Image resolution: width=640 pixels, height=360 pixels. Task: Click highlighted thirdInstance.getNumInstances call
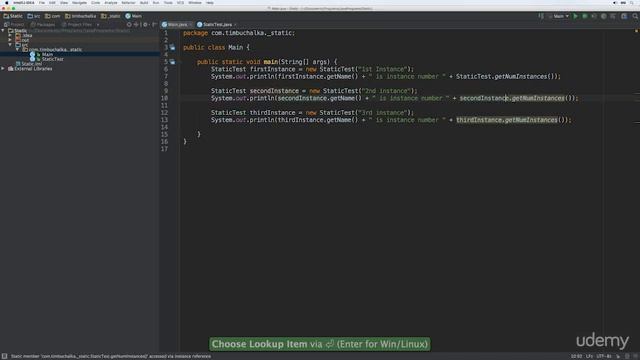(507, 120)
